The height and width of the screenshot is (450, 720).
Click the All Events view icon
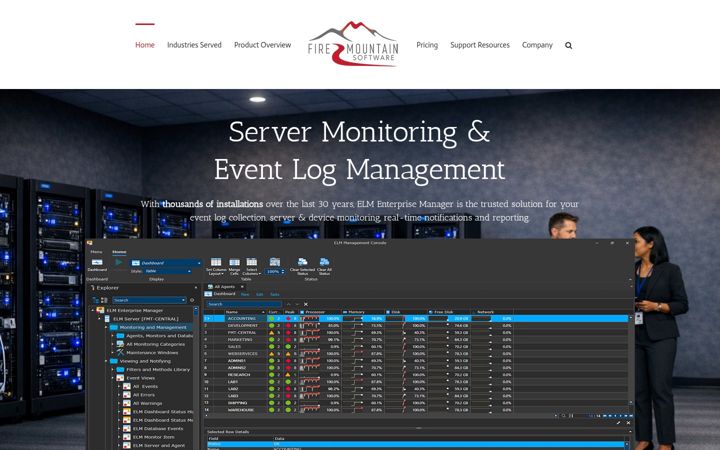tap(127, 386)
